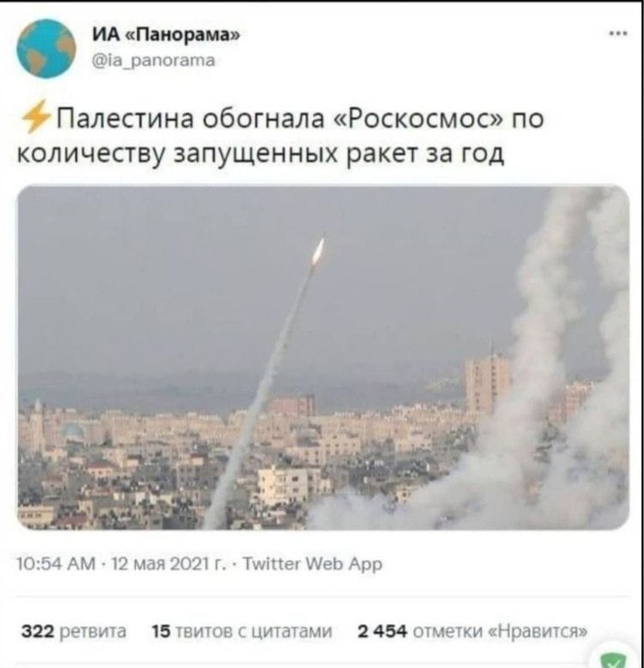This screenshot has width=644, height=668.
Task: Click the date 12 мая 2021 г.
Action: click(168, 564)
